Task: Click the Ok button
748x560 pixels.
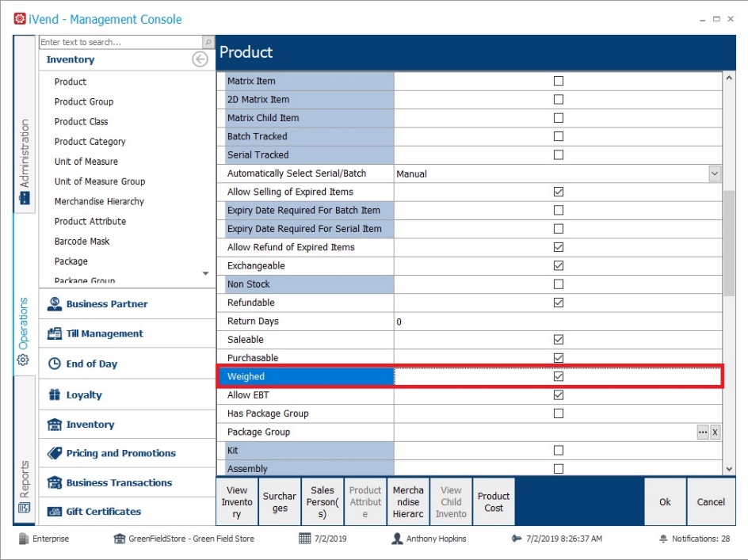Action: pos(665,502)
